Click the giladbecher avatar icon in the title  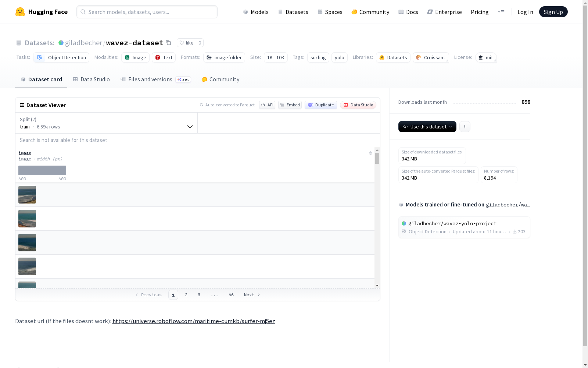coord(61,43)
